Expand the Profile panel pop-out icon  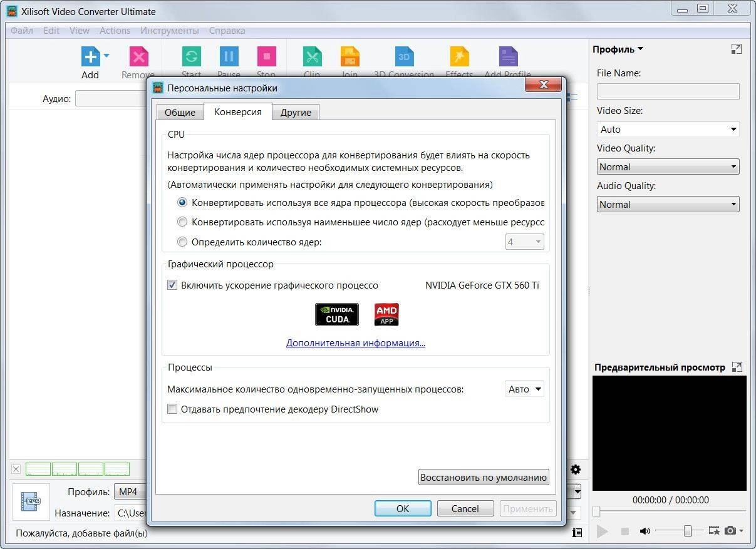(736, 49)
